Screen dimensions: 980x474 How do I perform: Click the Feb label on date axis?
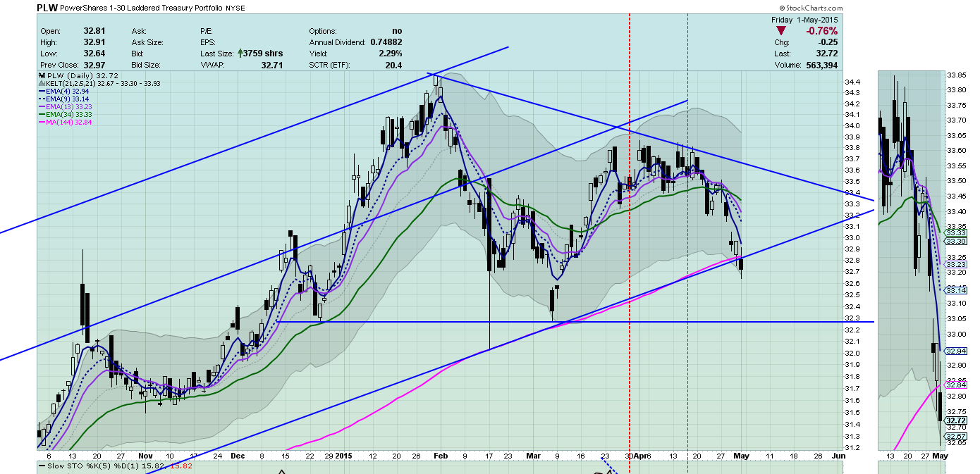[x=441, y=456]
